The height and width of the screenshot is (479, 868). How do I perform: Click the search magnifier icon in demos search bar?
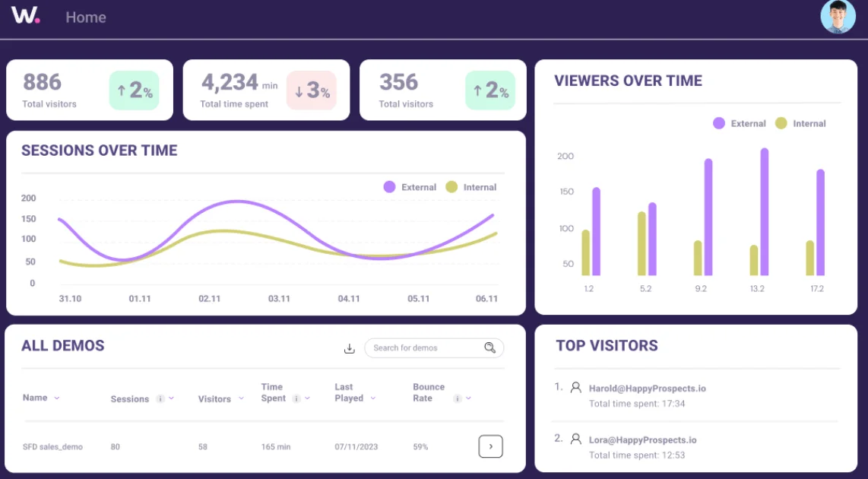(x=489, y=347)
